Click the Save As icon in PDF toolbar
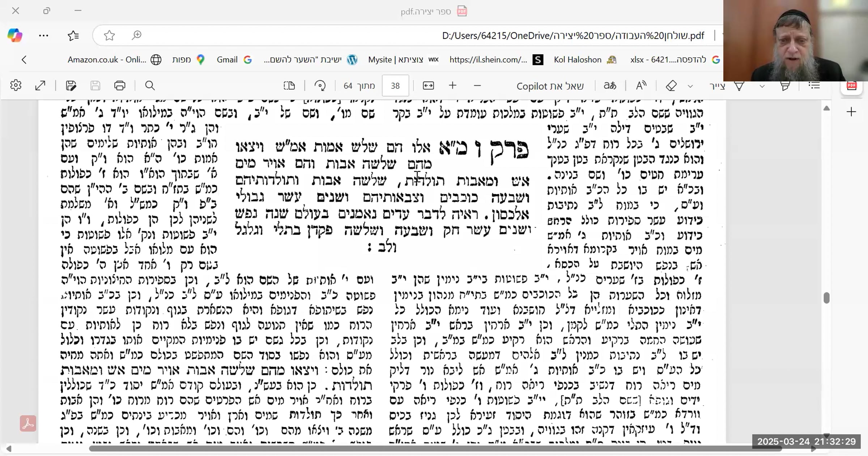This screenshot has height=456, width=868. [71, 85]
